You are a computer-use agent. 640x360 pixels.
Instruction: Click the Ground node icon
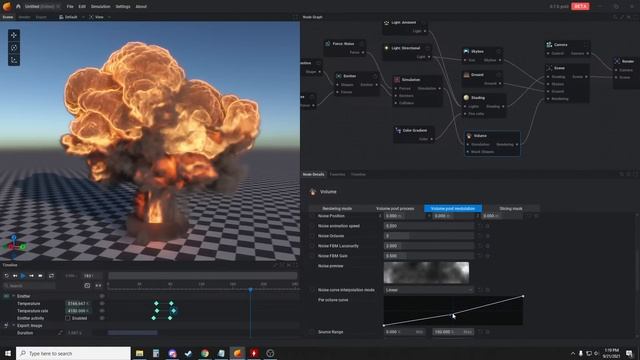(467, 75)
